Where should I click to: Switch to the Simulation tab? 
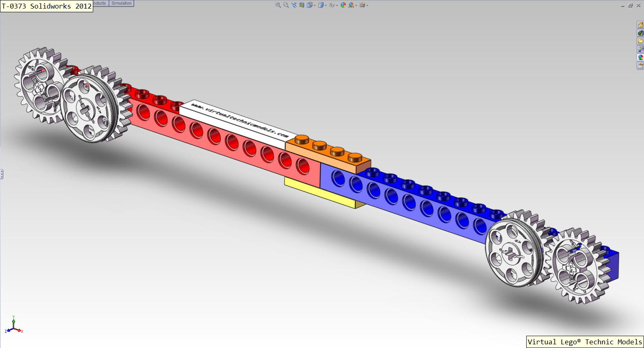[x=121, y=3]
